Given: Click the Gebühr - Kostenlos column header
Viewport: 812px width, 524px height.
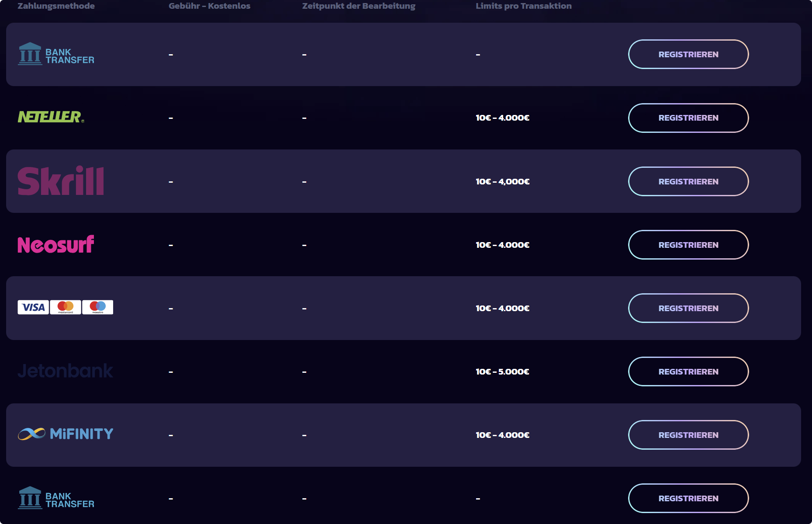Looking at the screenshot, I should coord(210,6).
